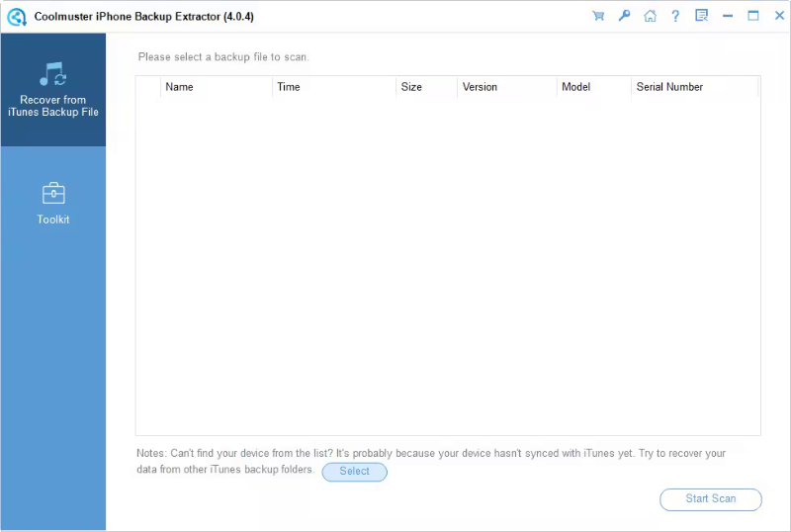Click the Coolmuster app logo icon
791x532 pixels.
(x=17, y=17)
